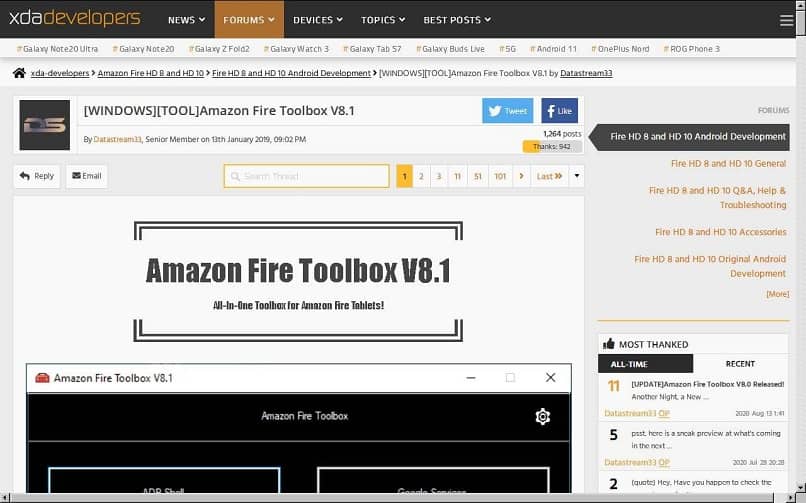Click the vertical scrollbar down arrow
This screenshot has width=806, height=503.
[x=801, y=488]
